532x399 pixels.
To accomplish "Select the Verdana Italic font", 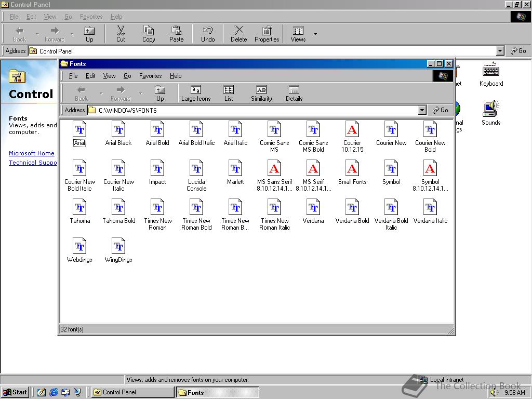I will tap(430, 211).
